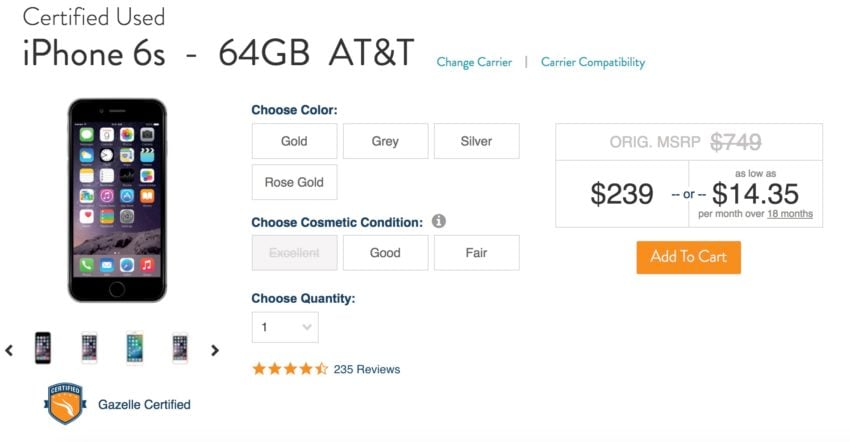Click the Gazelle Certified shield badge

(65, 403)
